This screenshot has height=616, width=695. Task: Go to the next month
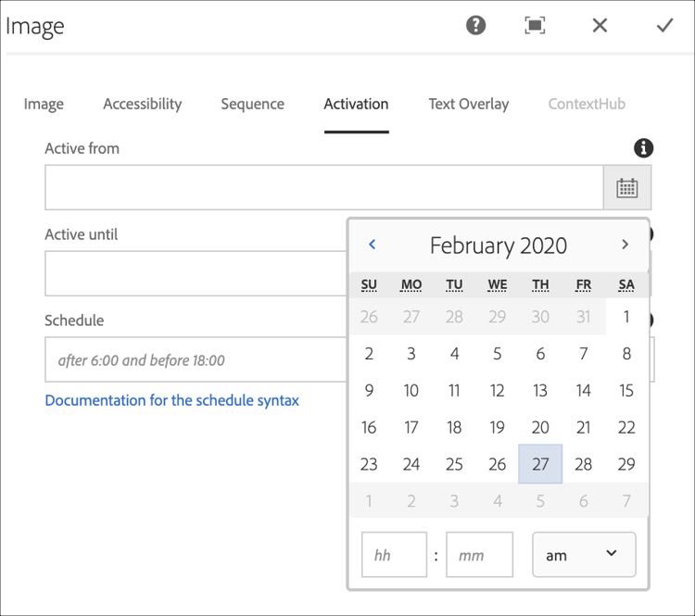625,245
